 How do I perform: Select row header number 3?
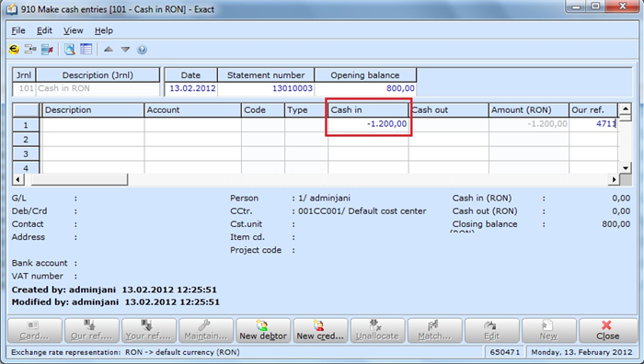point(26,154)
